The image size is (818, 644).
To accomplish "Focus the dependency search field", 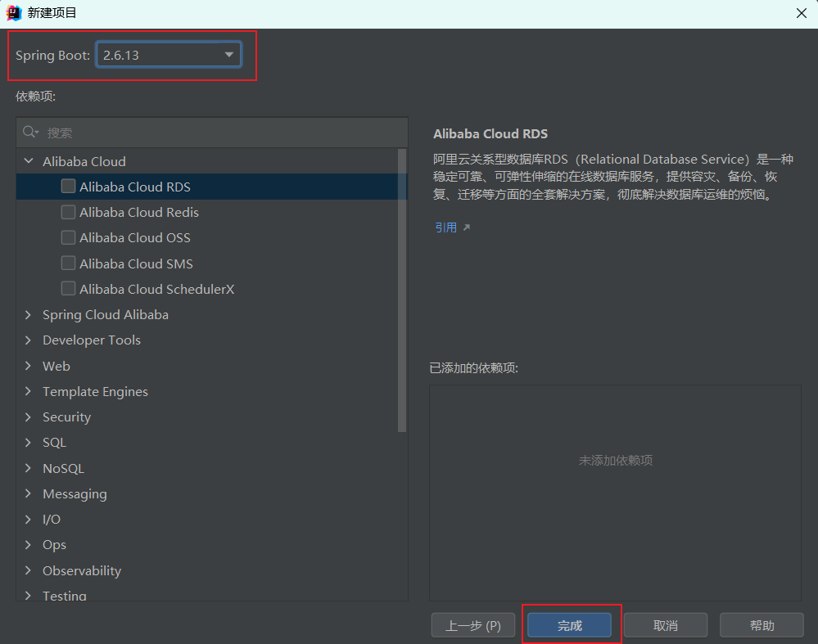I will pos(212,133).
